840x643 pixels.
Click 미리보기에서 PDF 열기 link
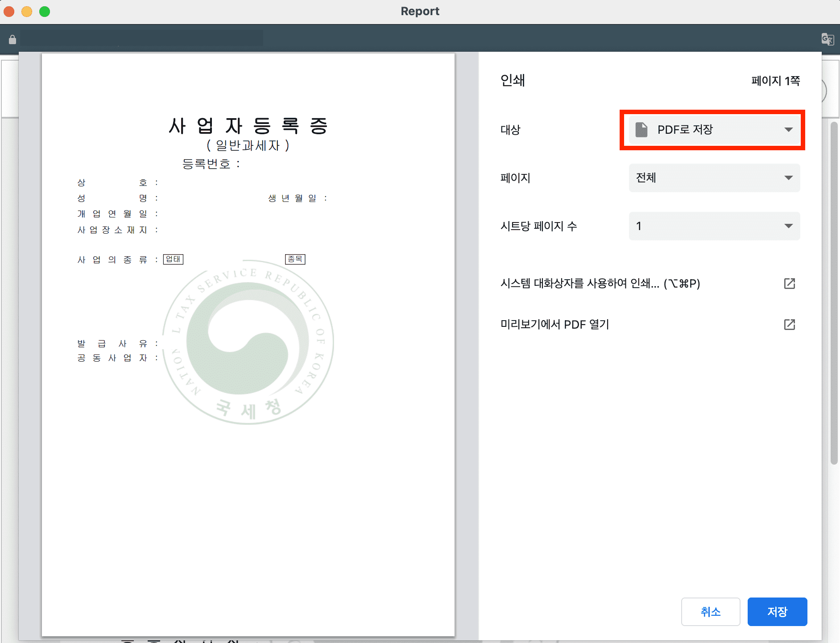point(554,325)
